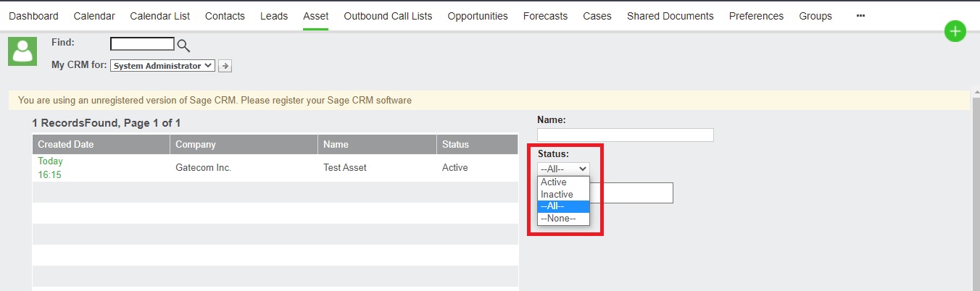Viewport: 980px width, 291px height.
Task: Switch to the Cases tab
Action: (x=597, y=16)
